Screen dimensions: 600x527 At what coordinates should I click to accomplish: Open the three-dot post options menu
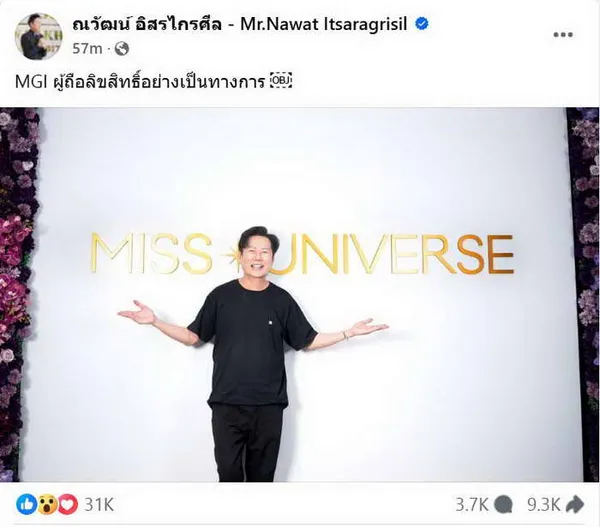563,35
